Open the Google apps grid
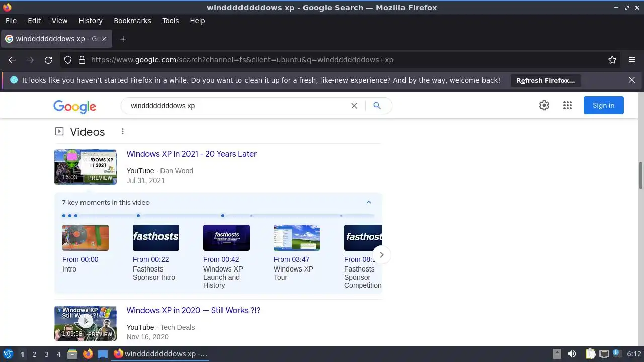This screenshot has height=362, width=644. tap(568, 105)
